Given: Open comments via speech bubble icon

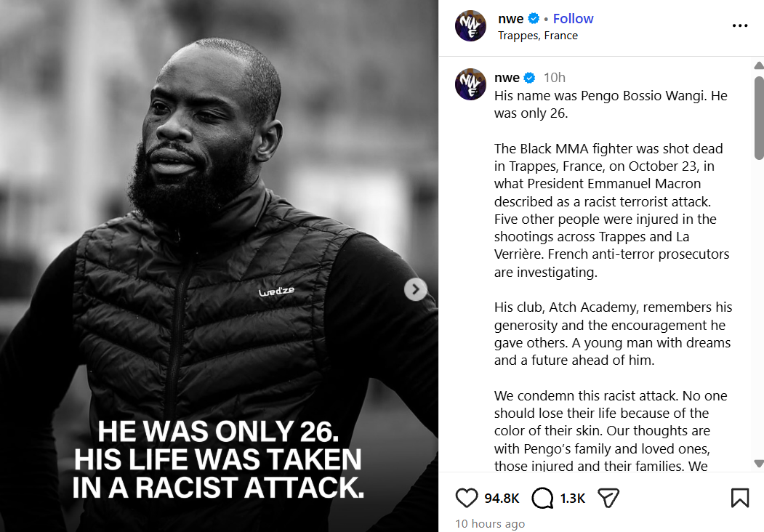Looking at the screenshot, I should point(542,498).
